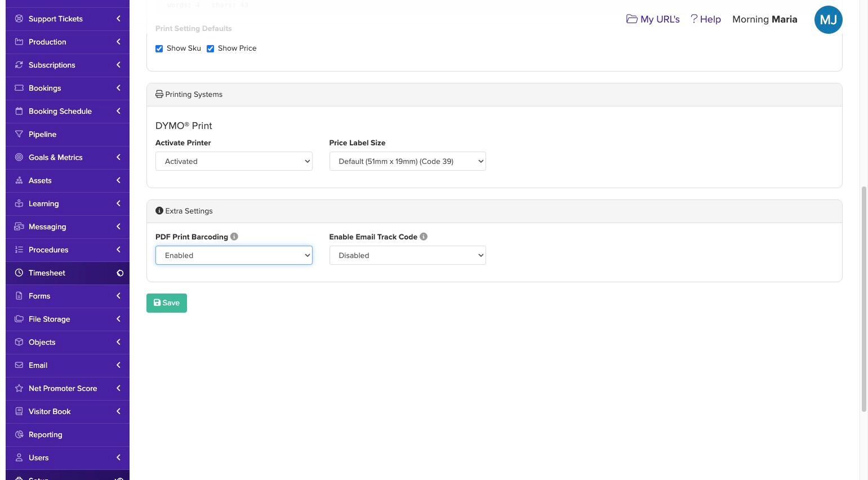Click the Support Tickets lifebuoy icon

(x=19, y=19)
